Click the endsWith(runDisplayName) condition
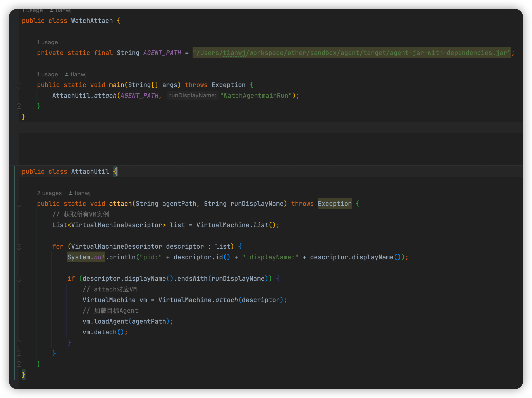This screenshot has width=532, height=398. point(223,279)
